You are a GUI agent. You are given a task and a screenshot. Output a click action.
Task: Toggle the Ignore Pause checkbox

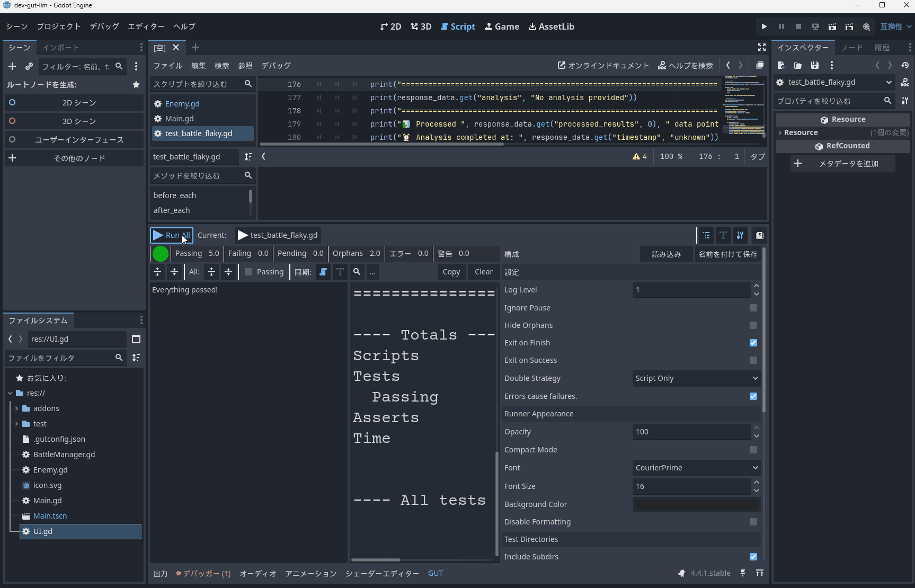coord(753,308)
